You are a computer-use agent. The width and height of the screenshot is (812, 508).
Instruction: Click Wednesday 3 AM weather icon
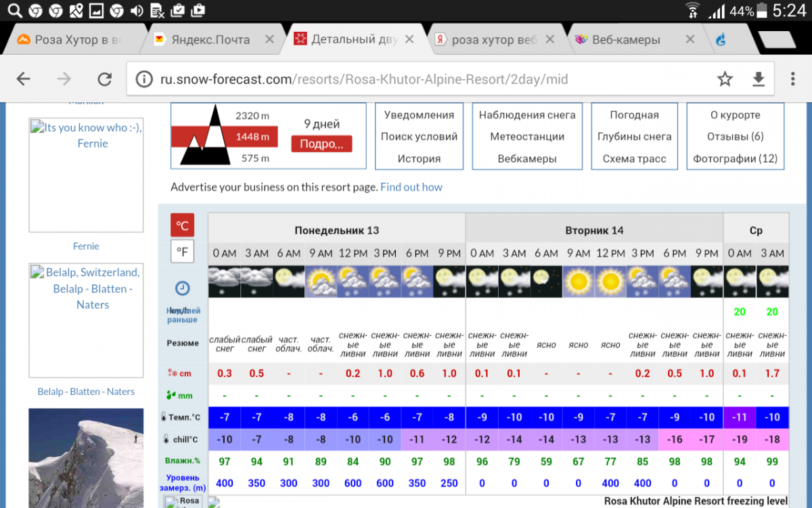pos(772,281)
